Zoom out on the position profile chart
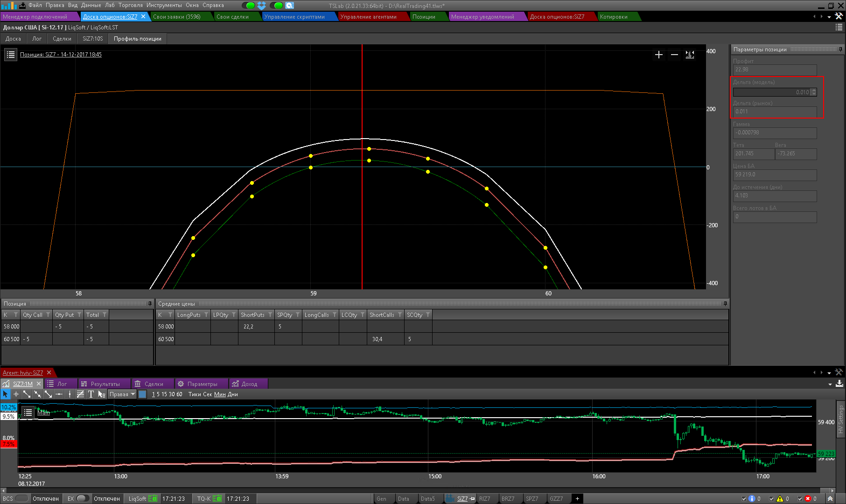 coord(674,55)
